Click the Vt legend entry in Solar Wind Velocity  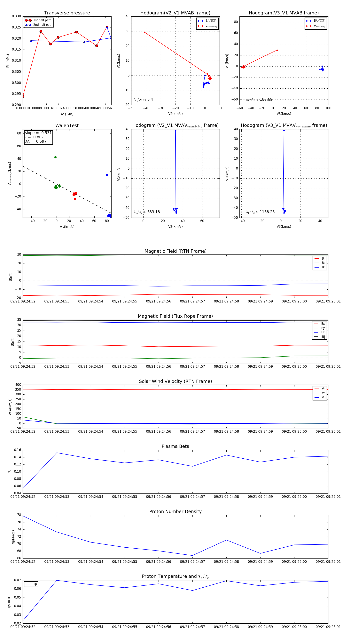pos(320,393)
